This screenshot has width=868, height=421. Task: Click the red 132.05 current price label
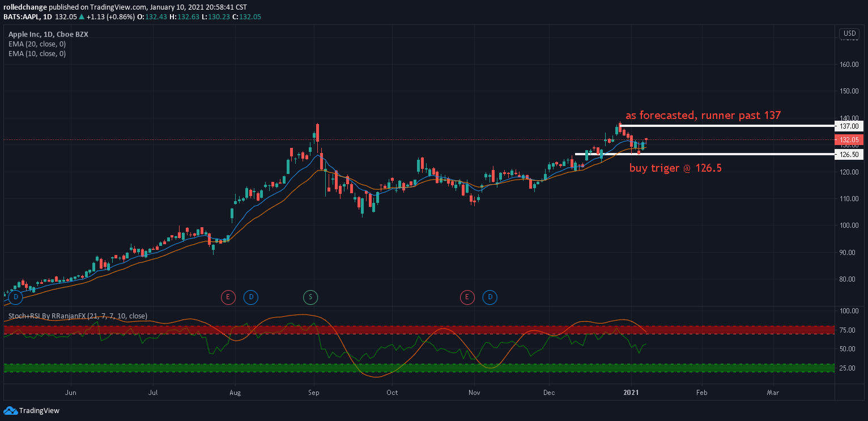pos(849,140)
